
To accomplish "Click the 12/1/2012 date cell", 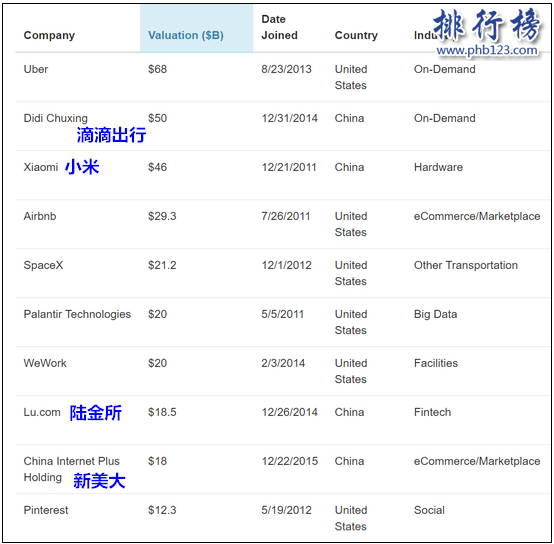I will 287,265.
